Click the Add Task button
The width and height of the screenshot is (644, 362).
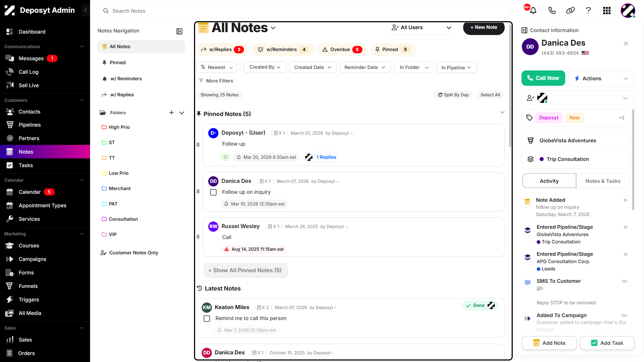607,343
